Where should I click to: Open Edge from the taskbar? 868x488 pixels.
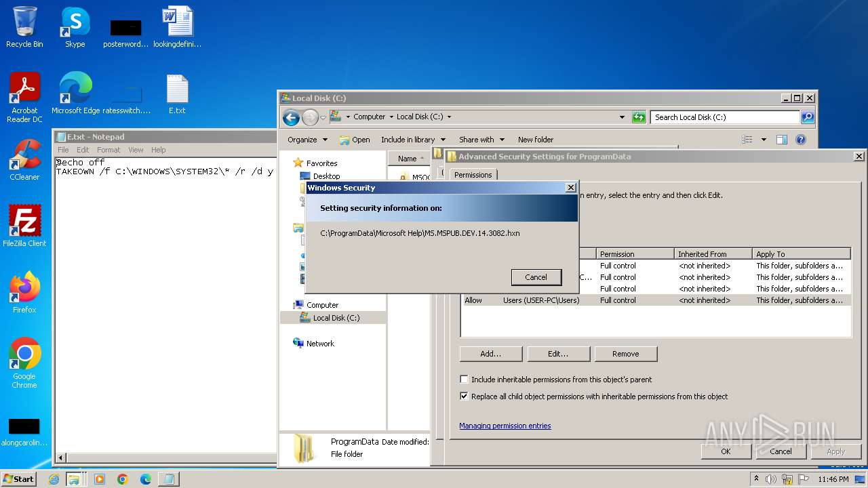coord(146,479)
